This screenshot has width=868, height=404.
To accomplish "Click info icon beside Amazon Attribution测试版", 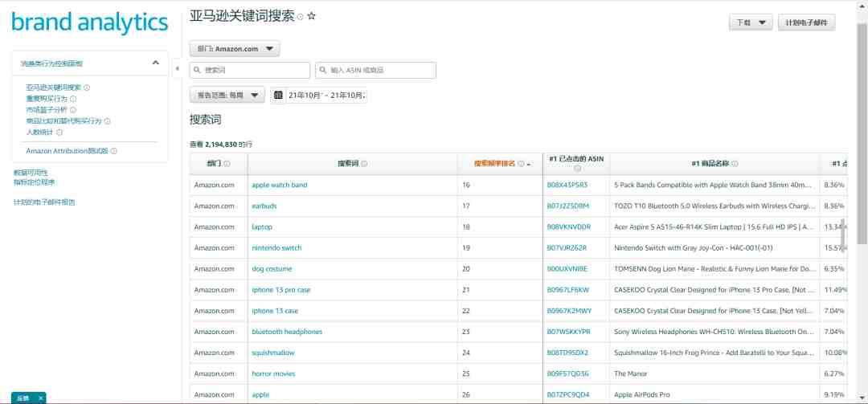I will pos(113,151).
